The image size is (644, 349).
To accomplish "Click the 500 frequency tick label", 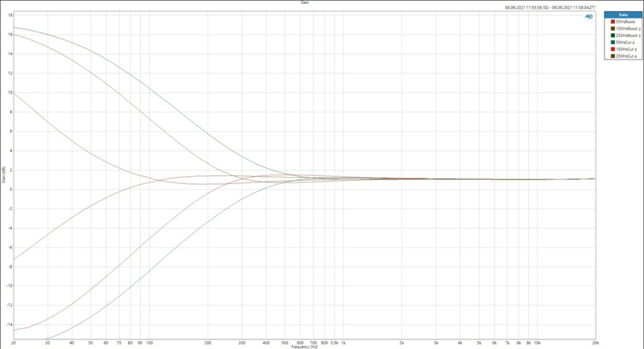I will click(x=285, y=343).
